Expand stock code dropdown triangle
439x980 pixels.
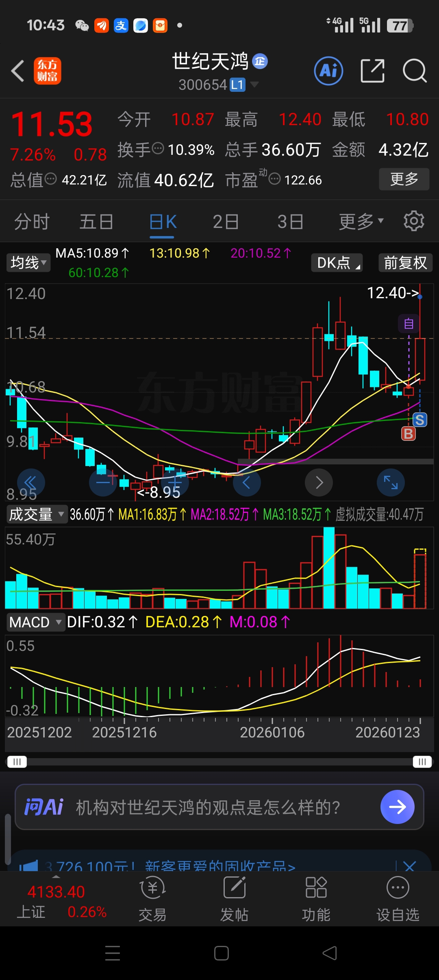[x=254, y=85]
